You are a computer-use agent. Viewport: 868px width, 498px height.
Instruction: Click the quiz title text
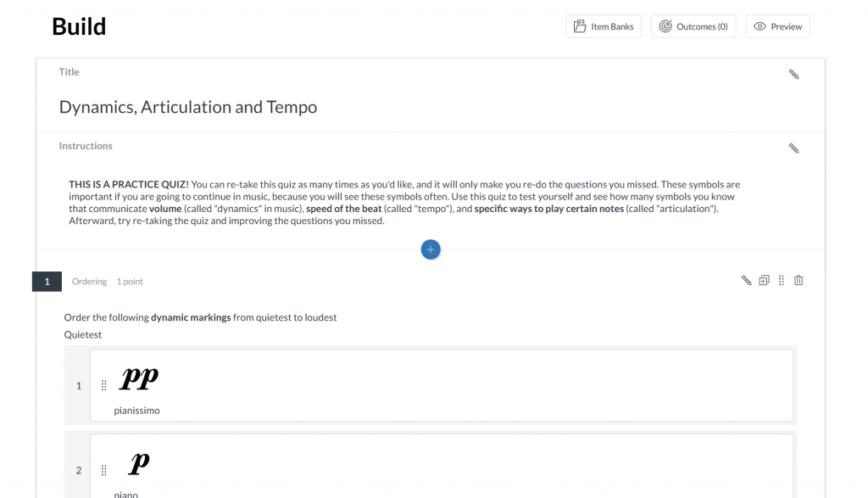(188, 107)
